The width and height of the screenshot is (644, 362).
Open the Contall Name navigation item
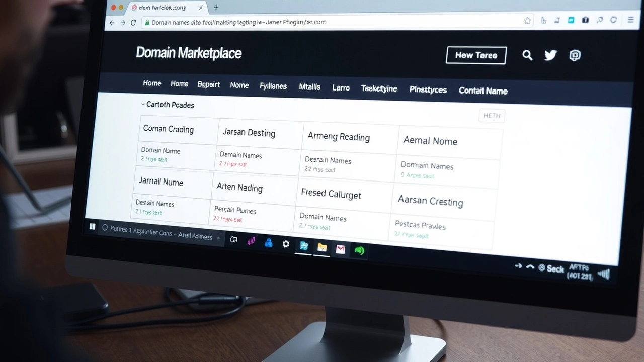click(483, 91)
